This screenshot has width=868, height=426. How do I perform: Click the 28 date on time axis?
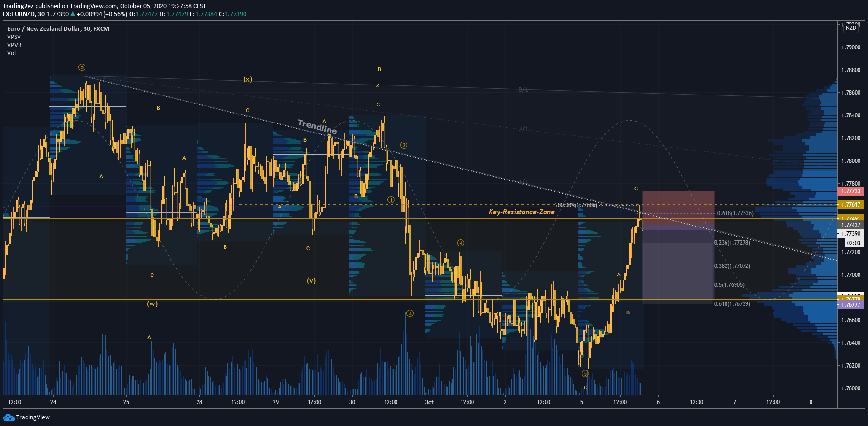click(199, 402)
